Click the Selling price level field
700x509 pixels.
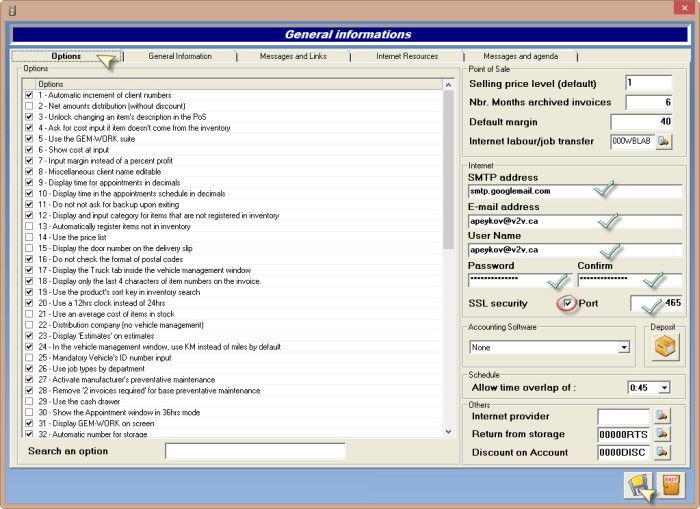click(649, 83)
